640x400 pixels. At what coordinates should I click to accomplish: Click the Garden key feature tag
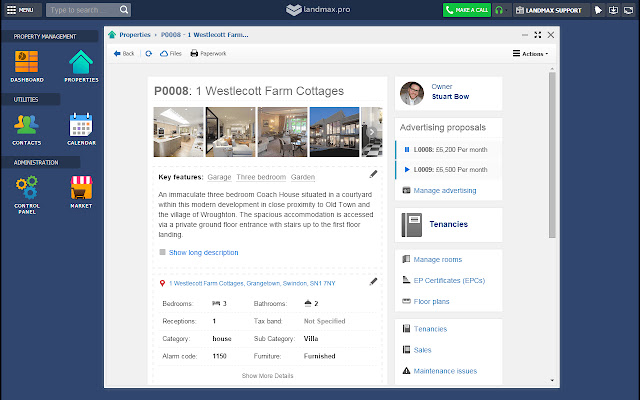(303, 177)
